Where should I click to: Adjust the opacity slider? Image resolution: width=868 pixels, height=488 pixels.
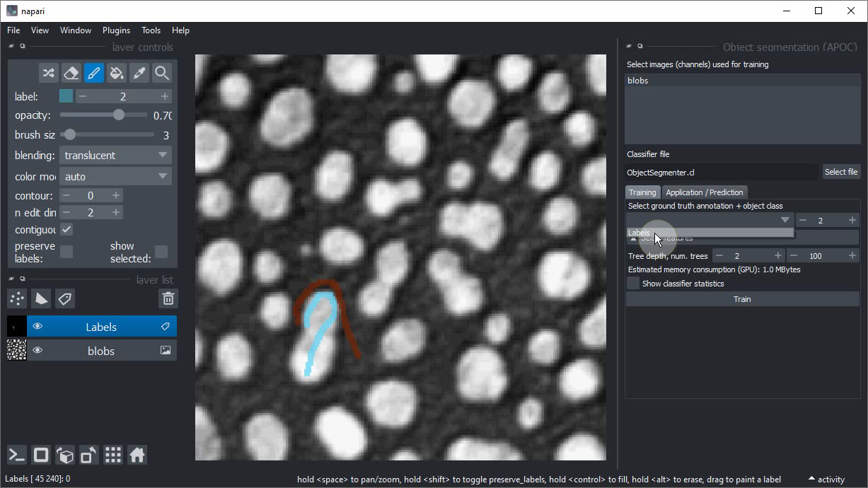118,115
